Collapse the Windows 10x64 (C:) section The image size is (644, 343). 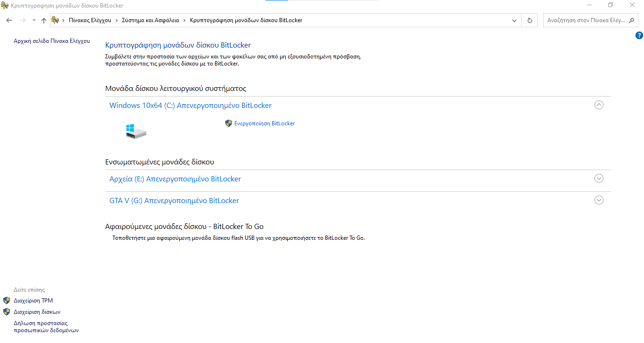pyautogui.click(x=599, y=105)
